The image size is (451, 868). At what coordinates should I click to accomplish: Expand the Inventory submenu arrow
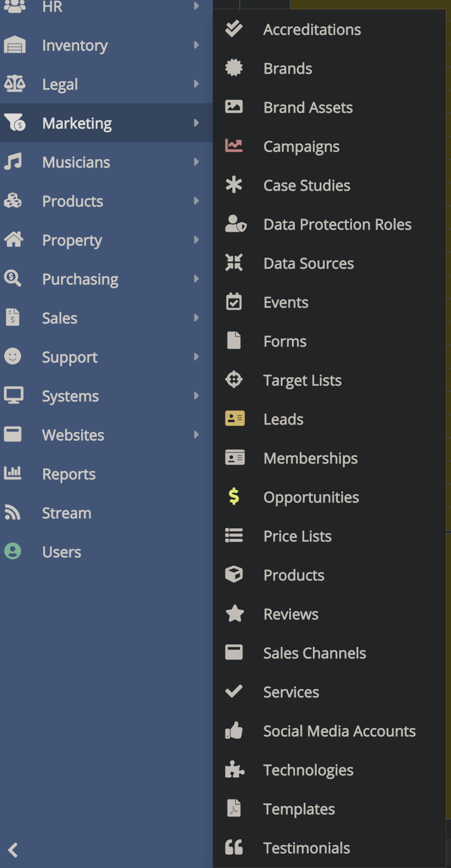click(x=196, y=45)
